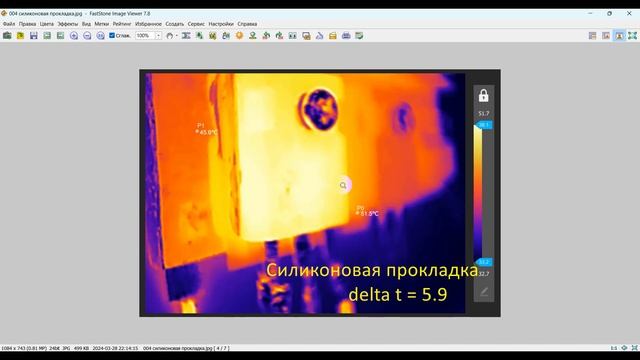Click the side-by-side compare images icon
Screen dimensions: 640x360
293,36
